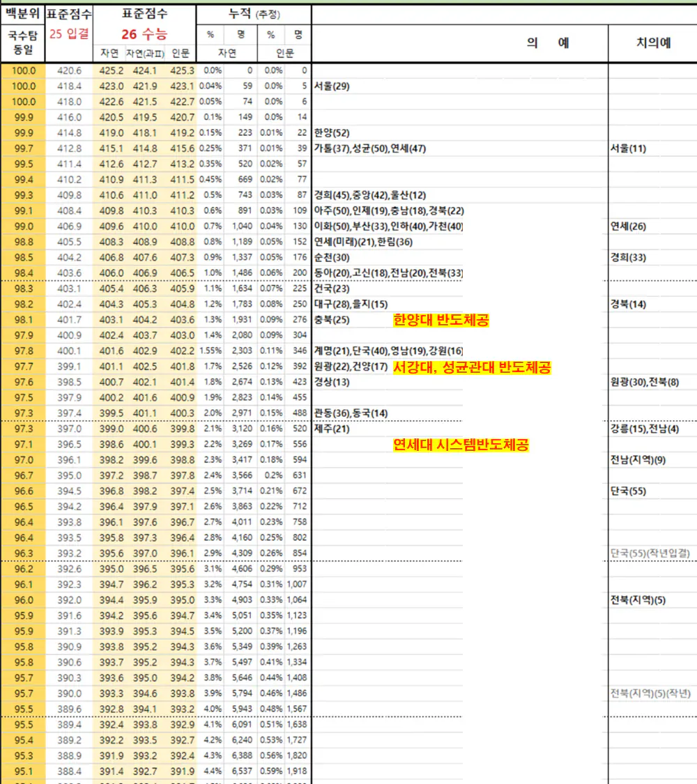Select the 425.3 인문 score cell
Image resolution: width=697 pixels, height=784 pixels.
[182, 70]
